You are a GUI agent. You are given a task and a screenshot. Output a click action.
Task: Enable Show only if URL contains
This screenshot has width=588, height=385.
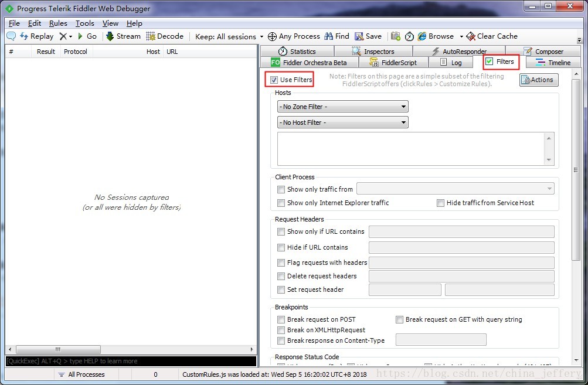pos(281,232)
